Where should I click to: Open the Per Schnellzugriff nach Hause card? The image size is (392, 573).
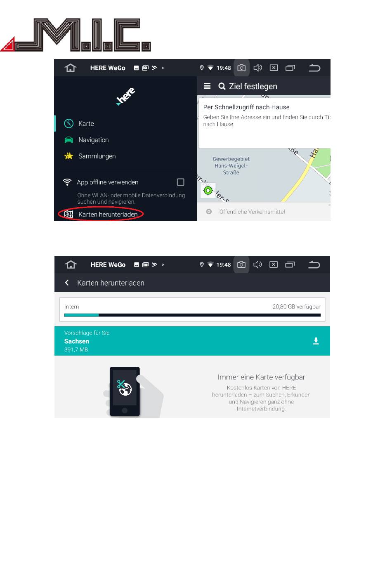coord(265,123)
